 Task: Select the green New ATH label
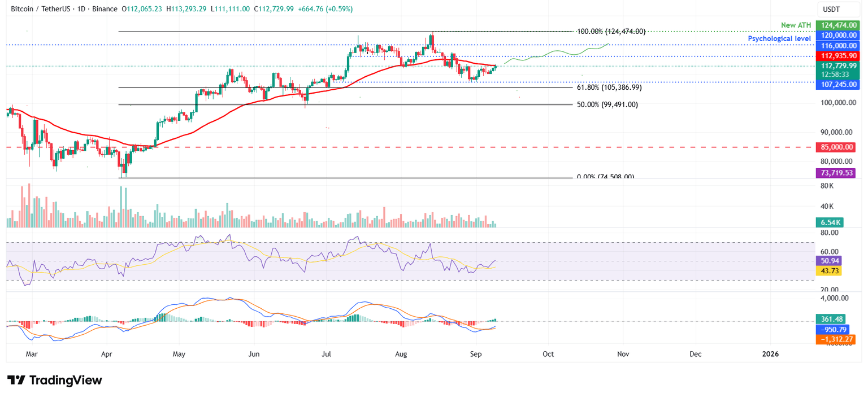point(796,25)
